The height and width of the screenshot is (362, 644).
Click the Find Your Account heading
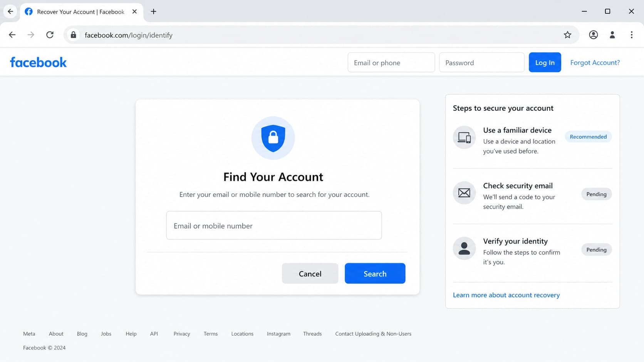(x=273, y=177)
